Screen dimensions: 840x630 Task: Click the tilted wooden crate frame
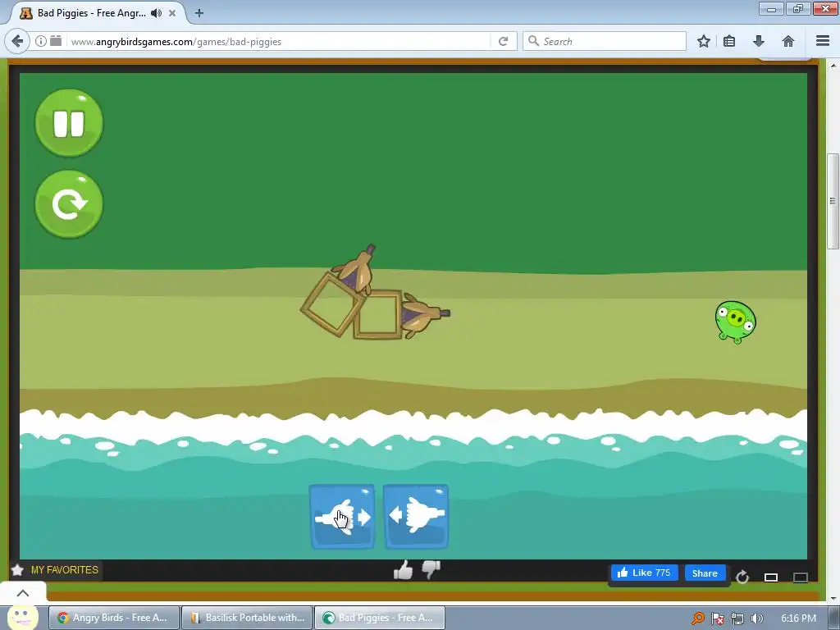[333, 304]
